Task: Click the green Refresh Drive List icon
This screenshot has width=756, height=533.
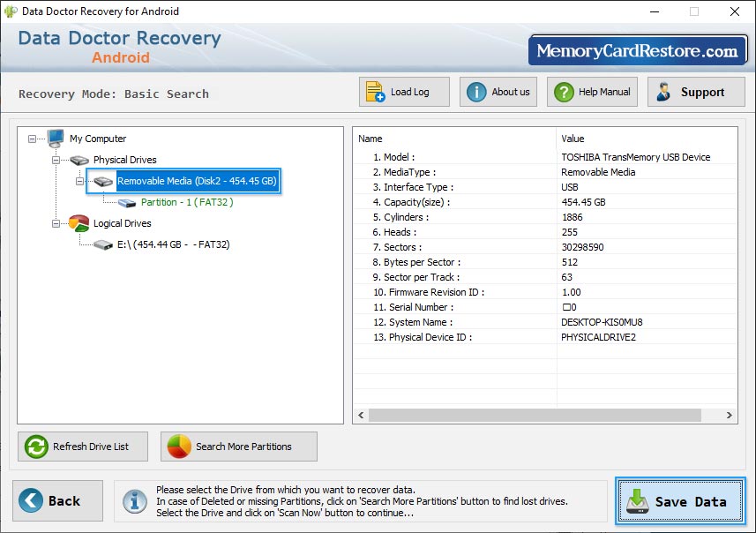Action: (37, 447)
